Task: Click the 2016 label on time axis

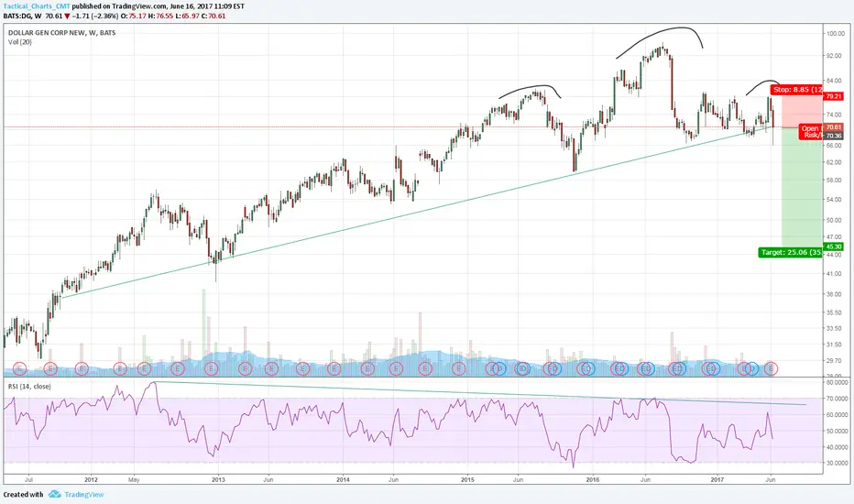Action: coord(593,480)
